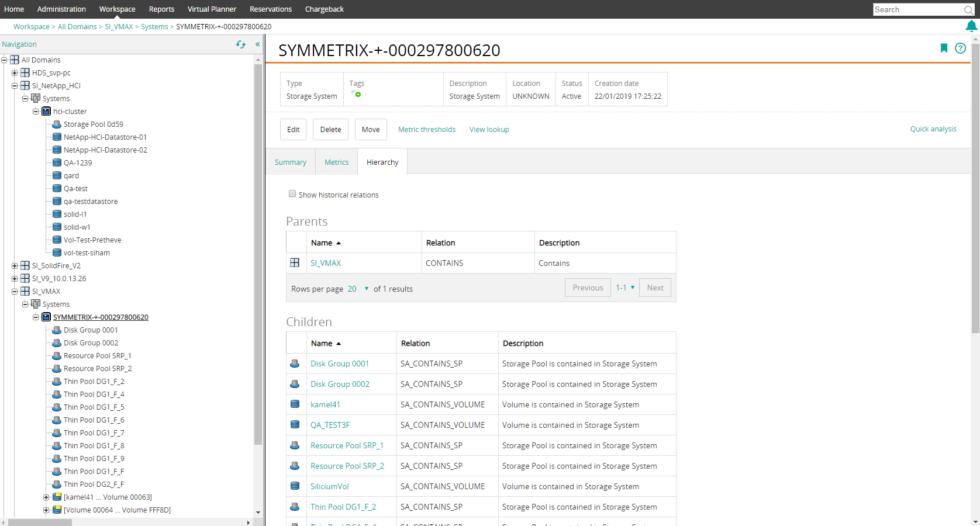
Task: Open the Virtual Planner menu
Action: pos(212,9)
